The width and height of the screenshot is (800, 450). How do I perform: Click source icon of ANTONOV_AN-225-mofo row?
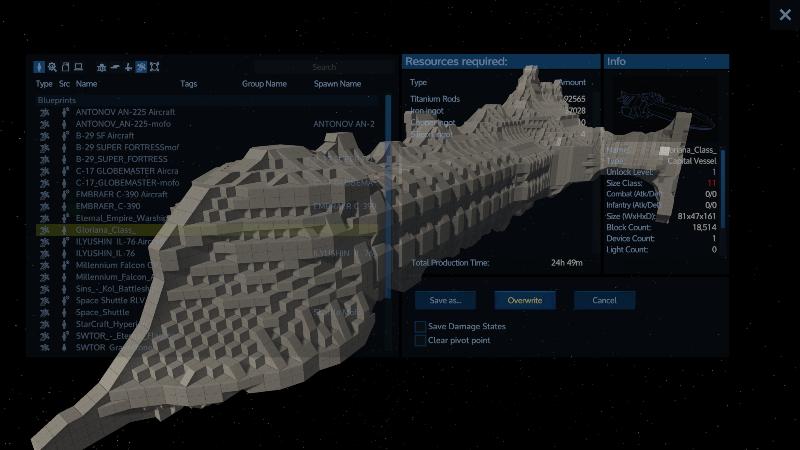pyautogui.click(x=64, y=124)
